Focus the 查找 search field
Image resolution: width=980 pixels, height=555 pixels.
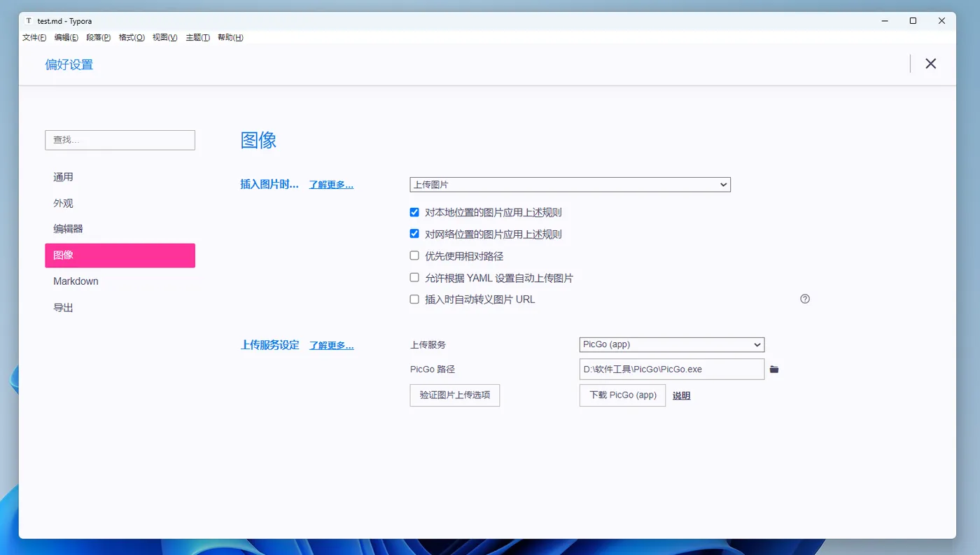pyautogui.click(x=120, y=140)
